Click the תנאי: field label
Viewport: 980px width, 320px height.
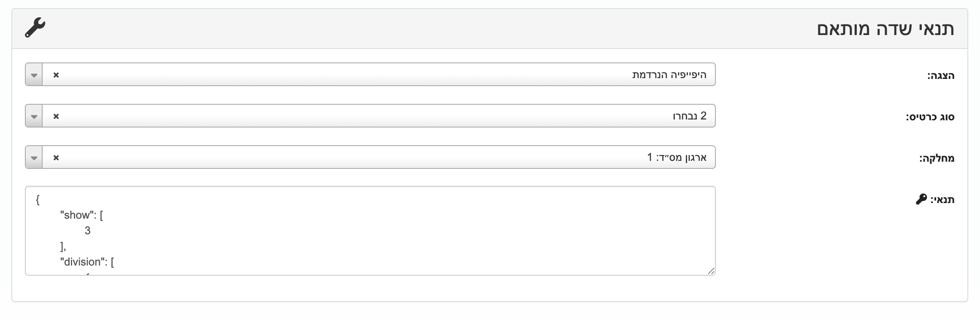tap(942, 200)
